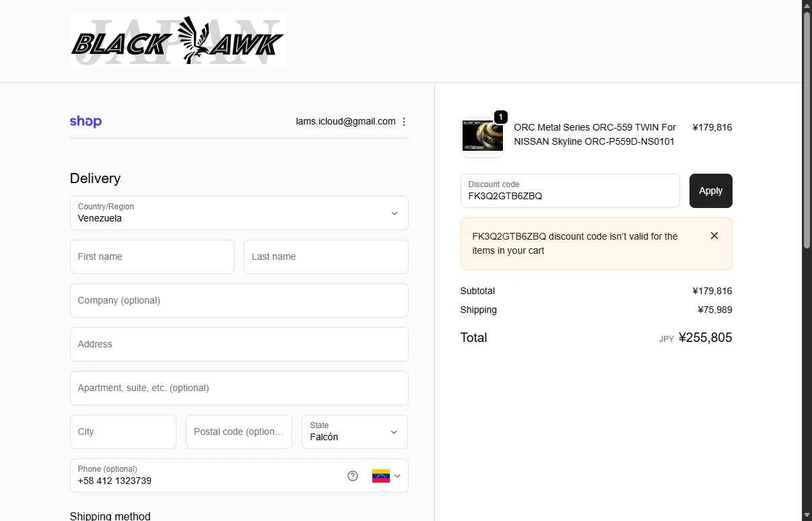Image resolution: width=812 pixels, height=521 pixels.
Task: Click the item quantity badge 1
Action: coord(501,117)
